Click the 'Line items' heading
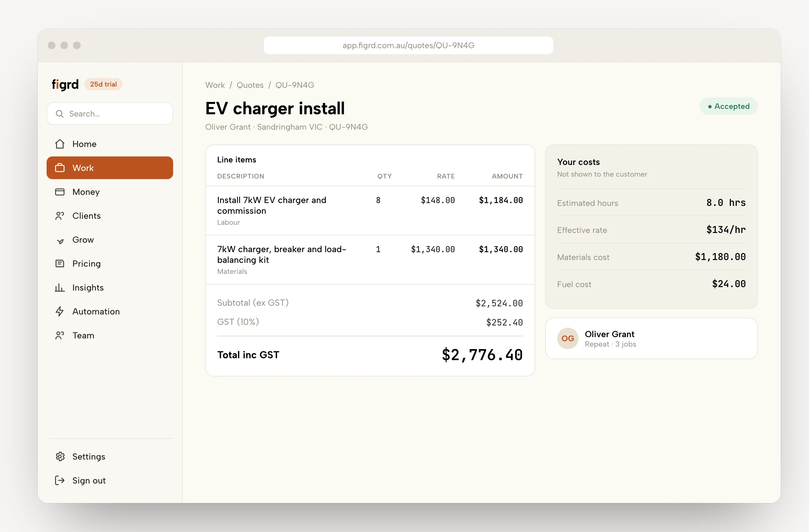The width and height of the screenshot is (809, 532). [237, 159]
